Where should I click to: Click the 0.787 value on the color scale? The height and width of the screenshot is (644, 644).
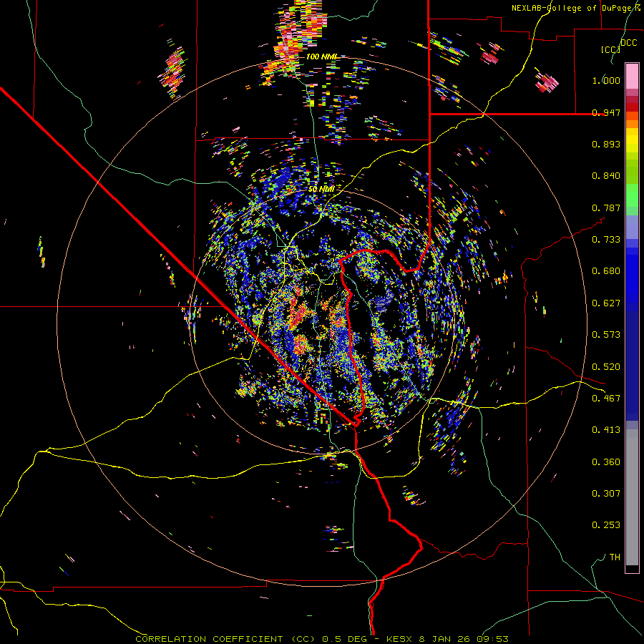(606, 208)
